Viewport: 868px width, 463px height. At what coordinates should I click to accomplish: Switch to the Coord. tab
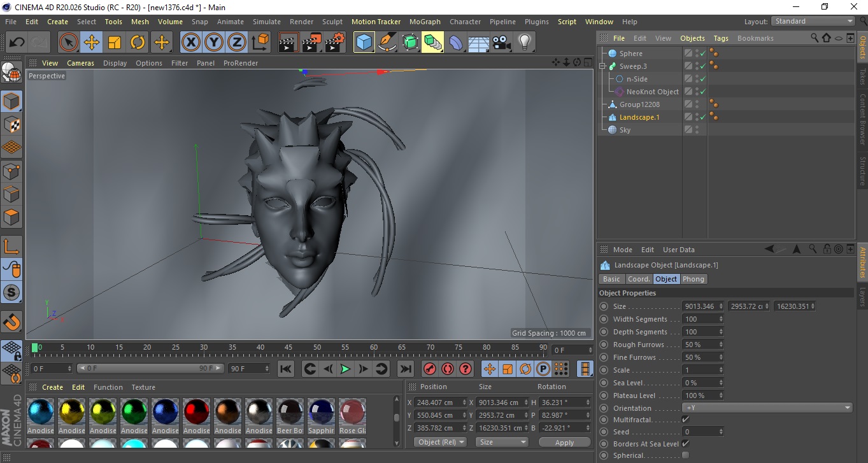(639, 279)
